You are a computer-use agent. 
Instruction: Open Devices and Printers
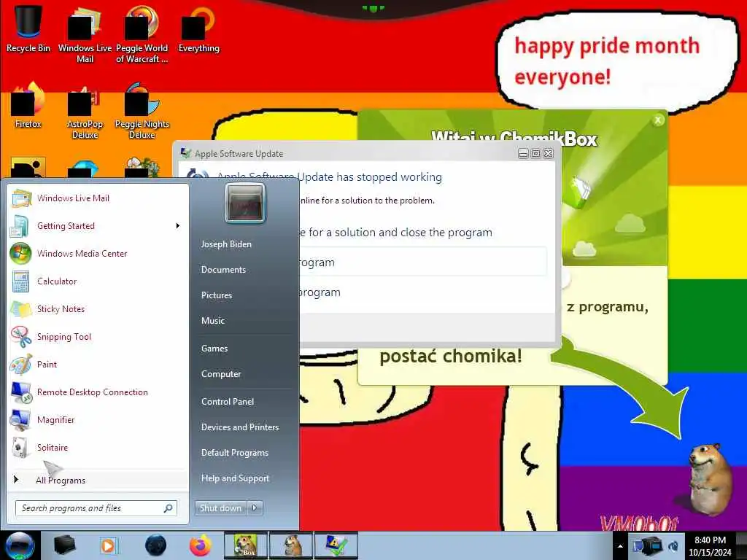[239, 427]
